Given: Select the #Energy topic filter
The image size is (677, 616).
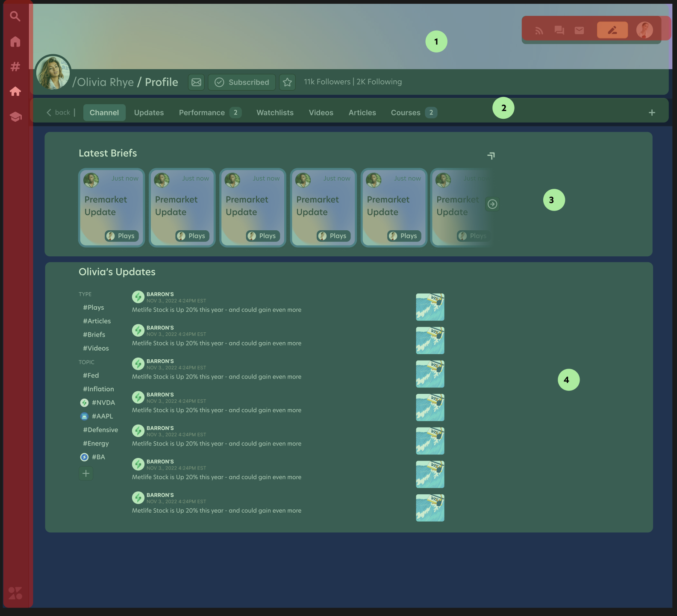Looking at the screenshot, I should coord(96,444).
